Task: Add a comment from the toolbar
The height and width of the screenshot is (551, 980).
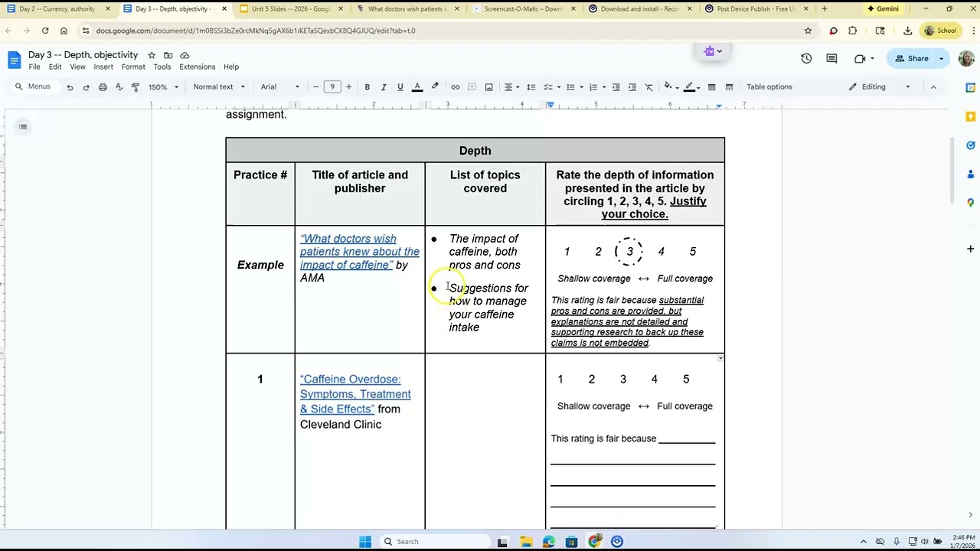Action: [472, 87]
